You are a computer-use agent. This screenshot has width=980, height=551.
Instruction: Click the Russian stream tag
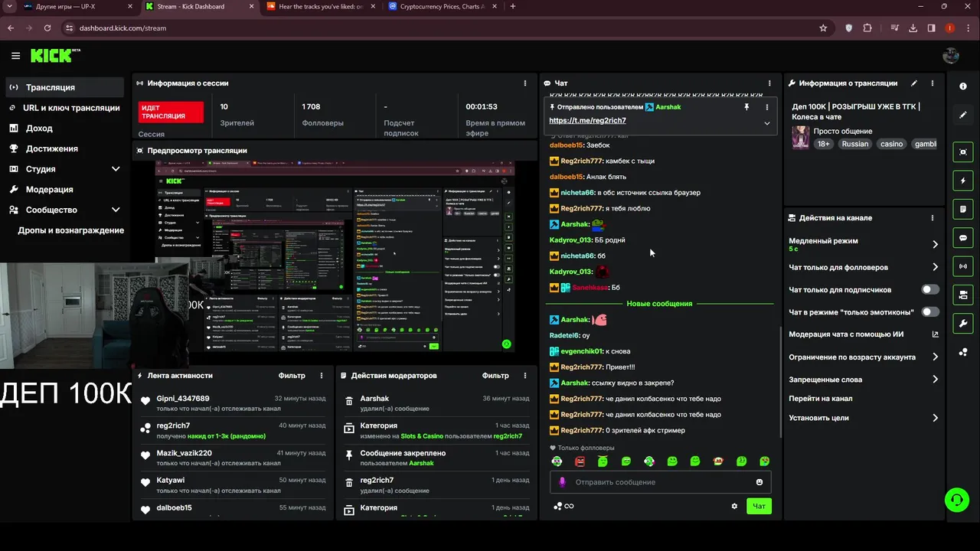[855, 144]
